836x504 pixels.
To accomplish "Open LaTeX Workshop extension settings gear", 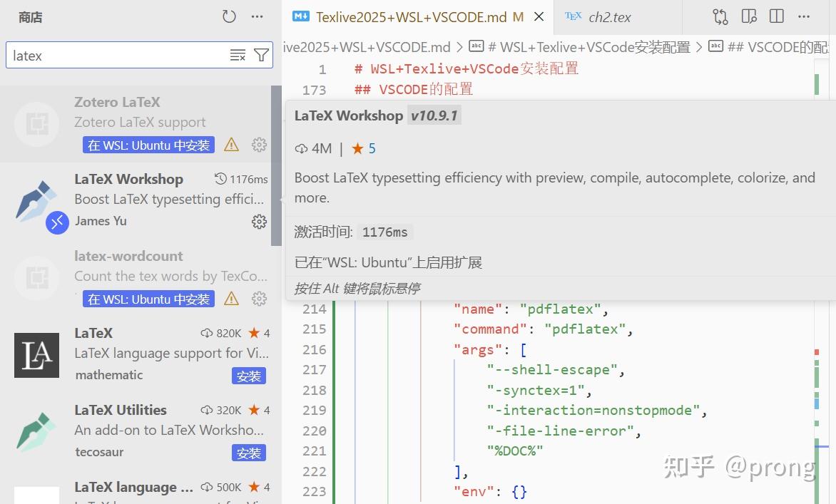I will [259, 222].
